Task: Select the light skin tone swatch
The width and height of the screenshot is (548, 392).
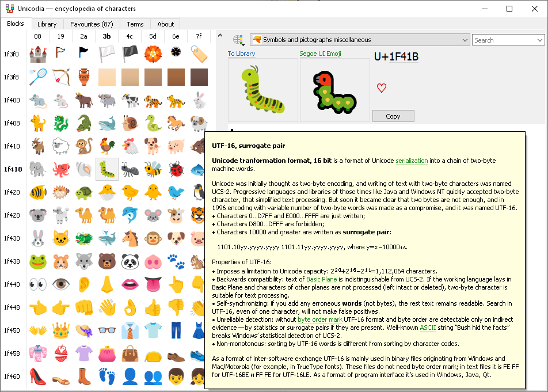Action: pyautogui.click(x=107, y=77)
